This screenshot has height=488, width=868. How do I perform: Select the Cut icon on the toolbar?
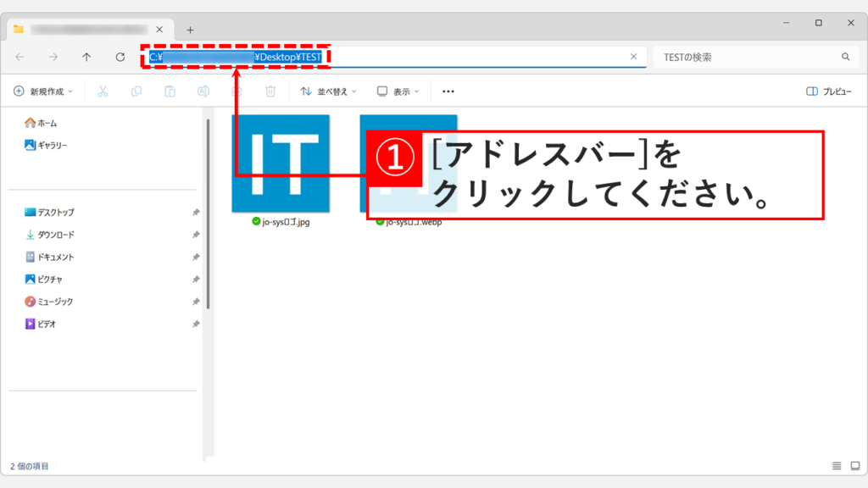103,91
